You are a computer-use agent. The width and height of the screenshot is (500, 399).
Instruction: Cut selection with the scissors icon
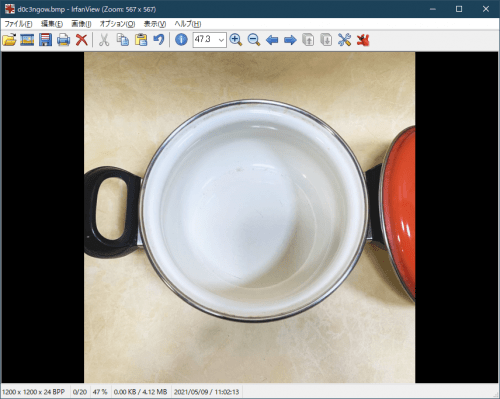(x=104, y=40)
